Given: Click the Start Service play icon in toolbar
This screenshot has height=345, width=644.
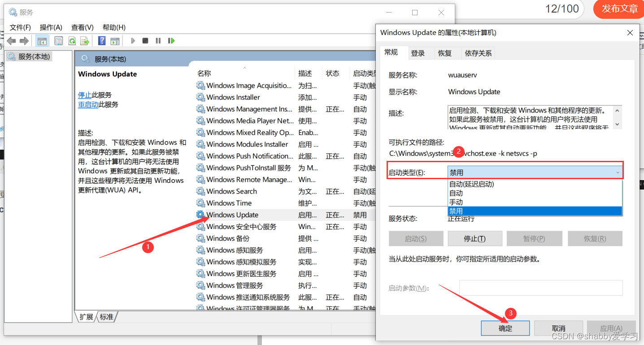Looking at the screenshot, I should tap(133, 41).
